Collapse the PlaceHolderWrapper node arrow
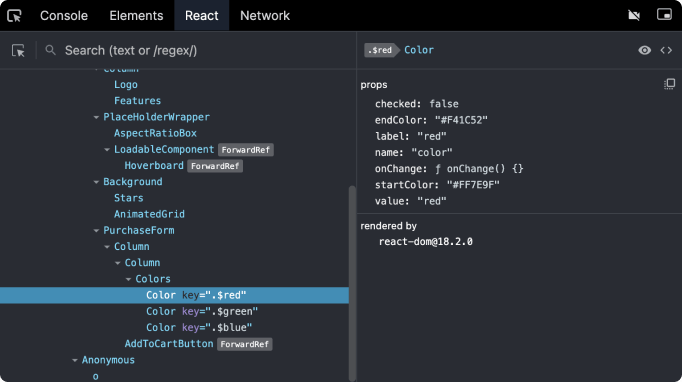This screenshot has width=682, height=382. [96, 117]
